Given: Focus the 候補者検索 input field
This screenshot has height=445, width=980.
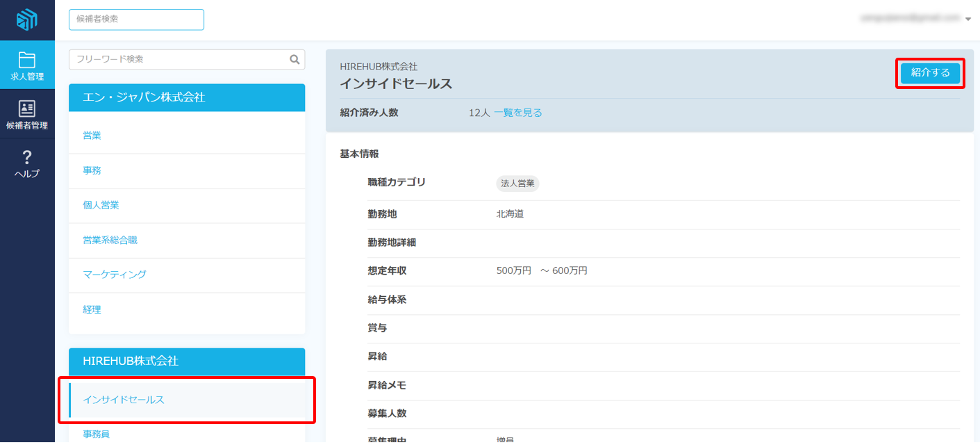Looking at the screenshot, I should (x=136, y=19).
